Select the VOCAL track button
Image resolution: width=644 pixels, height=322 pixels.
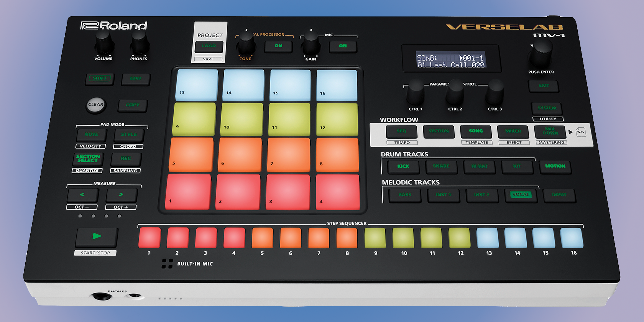[x=521, y=195]
